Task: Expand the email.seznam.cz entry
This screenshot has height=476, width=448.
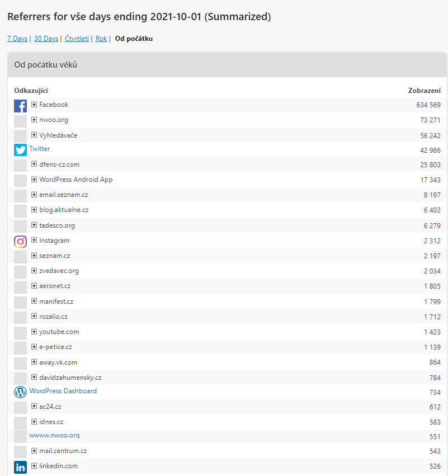Action: coord(34,194)
